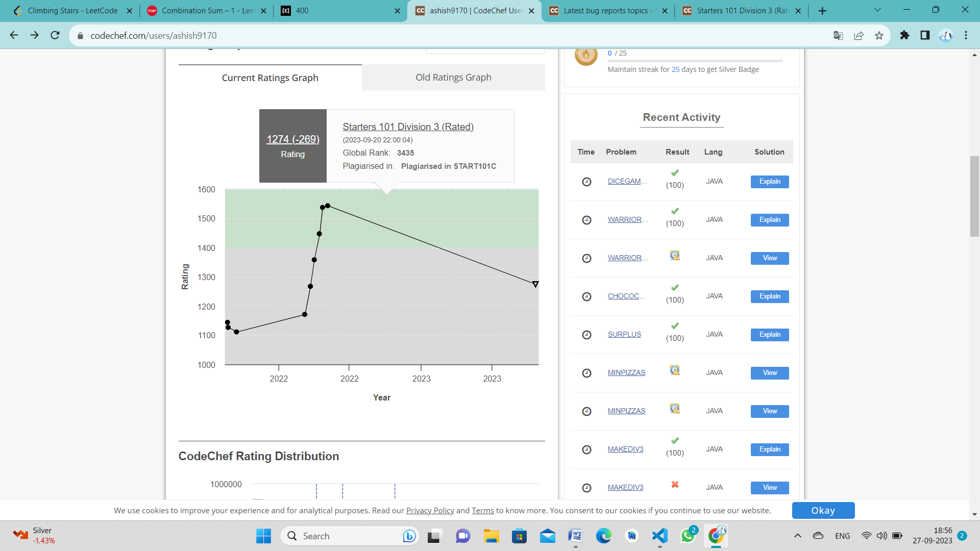
Task: Click the page vertical scrollbar thumb
Action: pyautogui.click(x=974, y=196)
